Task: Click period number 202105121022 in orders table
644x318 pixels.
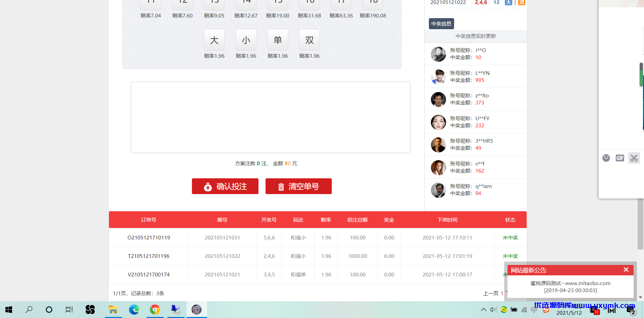Action: click(223, 256)
